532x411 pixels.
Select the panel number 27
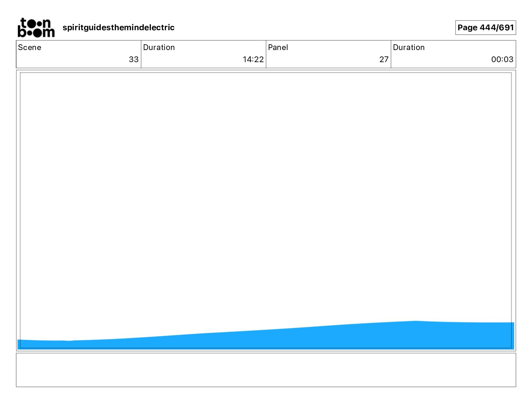[x=384, y=59]
